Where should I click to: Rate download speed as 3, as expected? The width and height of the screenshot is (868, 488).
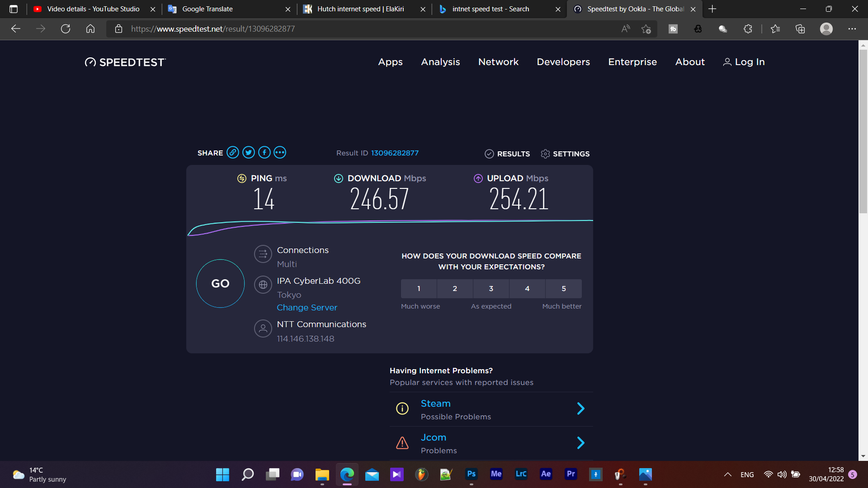[491, 289]
